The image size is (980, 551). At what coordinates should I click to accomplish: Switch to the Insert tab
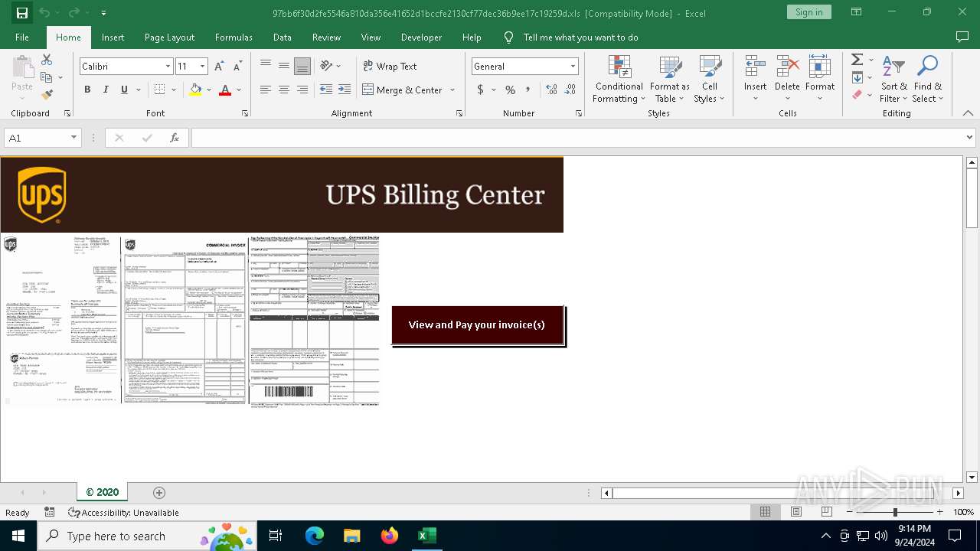pyautogui.click(x=113, y=37)
